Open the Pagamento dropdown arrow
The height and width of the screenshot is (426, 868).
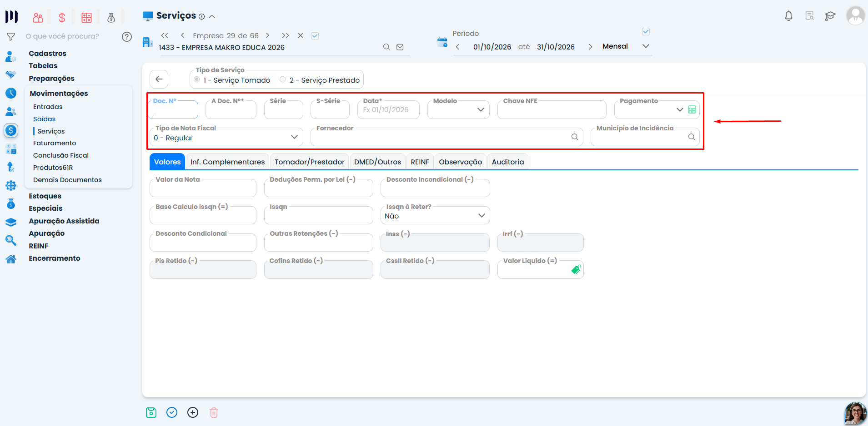(x=680, y=109)
